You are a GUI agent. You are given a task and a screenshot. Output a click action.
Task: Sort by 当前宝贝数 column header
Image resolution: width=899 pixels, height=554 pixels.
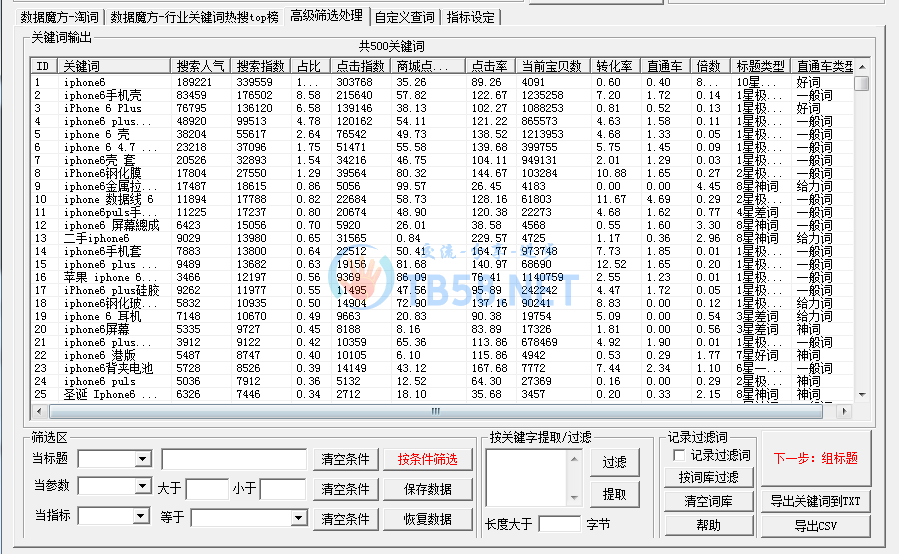552,66
